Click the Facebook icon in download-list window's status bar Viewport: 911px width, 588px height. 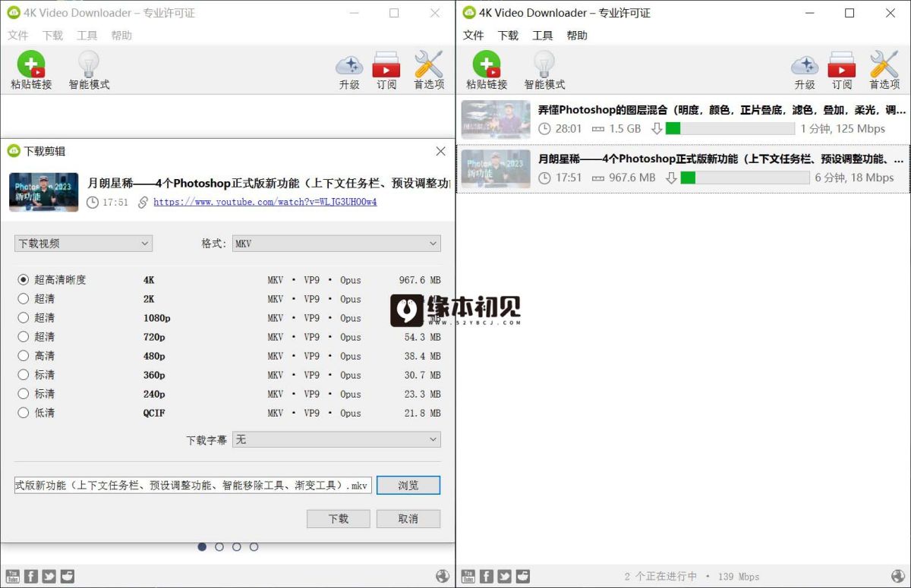click(x=487, y=577)
